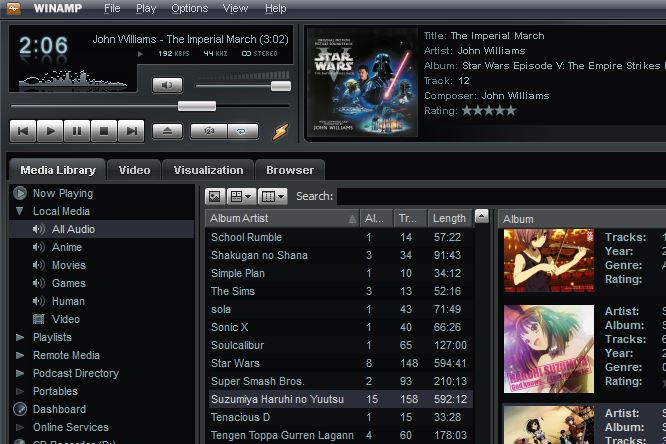Expand the Remote Media node
666x444 pixels.
point(20,355)
